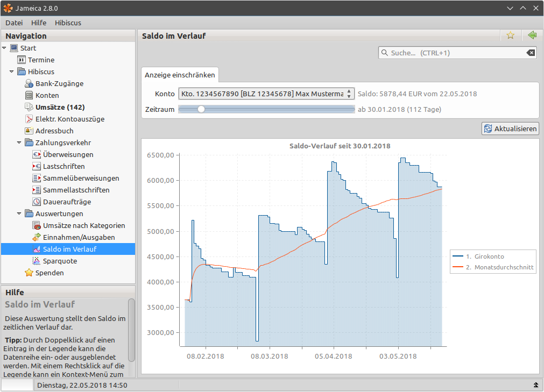Click the Umsätze nach Kategorien icon

tap(37, 225)
